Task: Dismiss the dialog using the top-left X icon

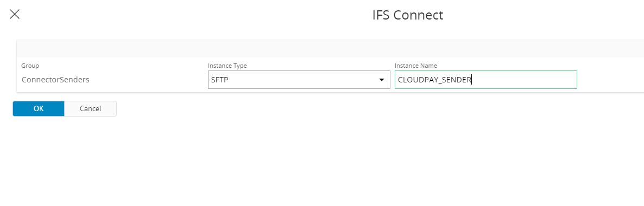Action: (x=15, y=14)
